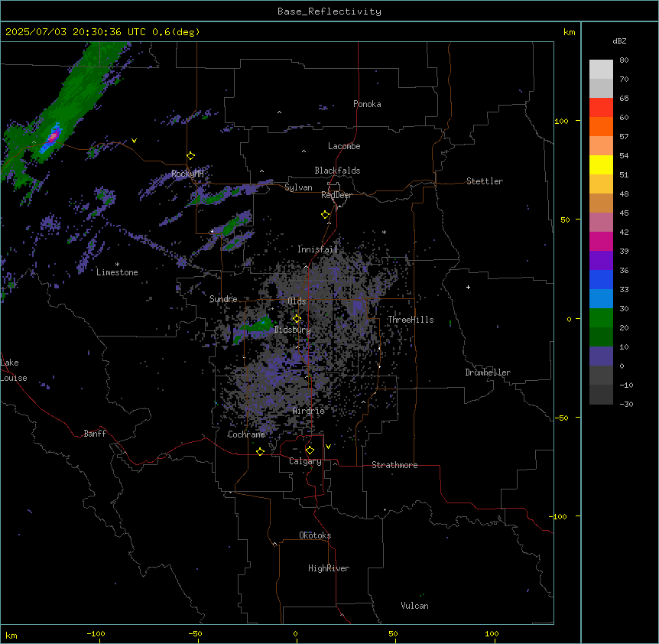Image resolution: width=659 pixels, height=644 pixels.
Task: Click the yellow diamond marker between Olds and Didsbury
Action: (x=297, y=319)
